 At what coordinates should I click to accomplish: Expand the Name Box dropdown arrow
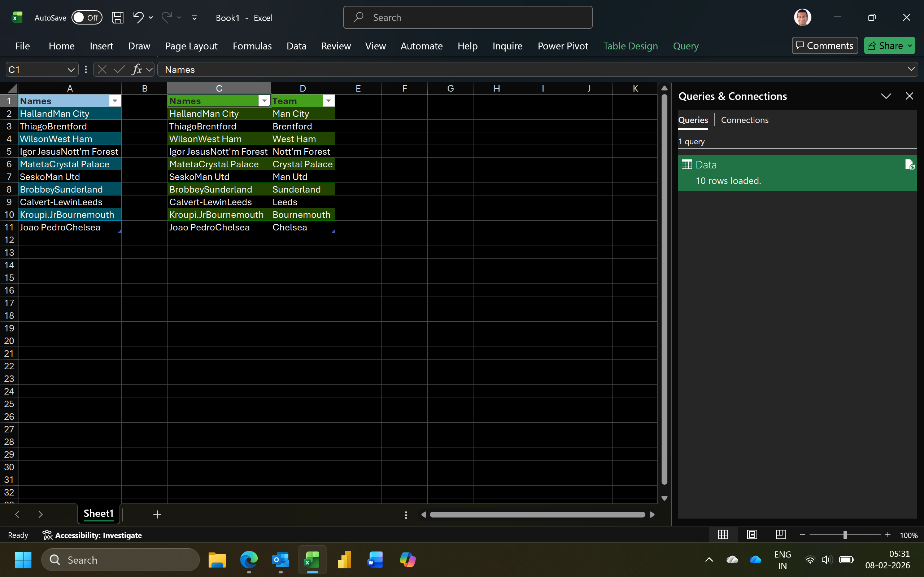click(x=71, y=70)
